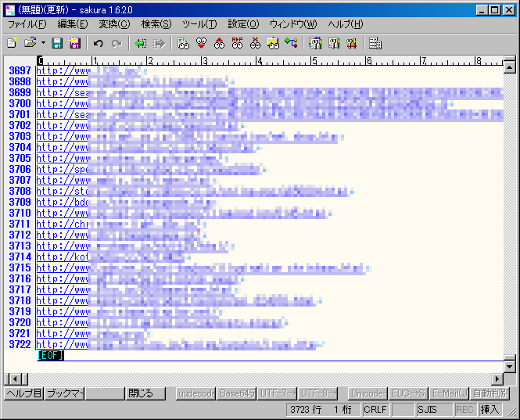Click the http://chi link on line 3711
Viewport: 520px width, 420px height.
pyautogui.click(x=62, y=224)
